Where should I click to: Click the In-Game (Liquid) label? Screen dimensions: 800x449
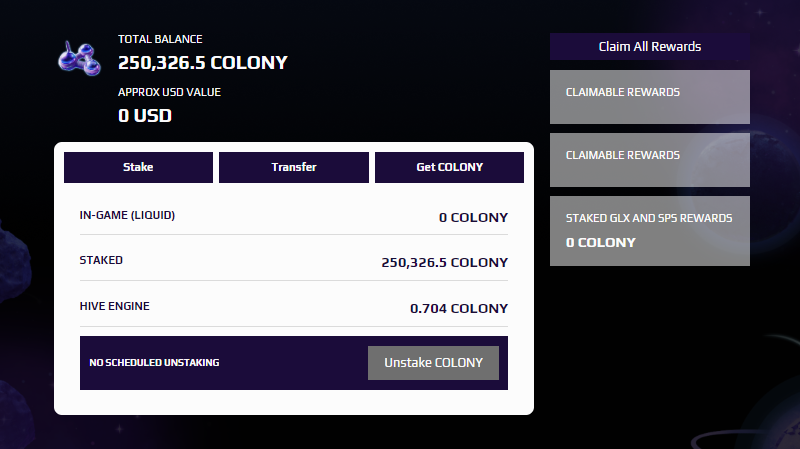(127, 215)
